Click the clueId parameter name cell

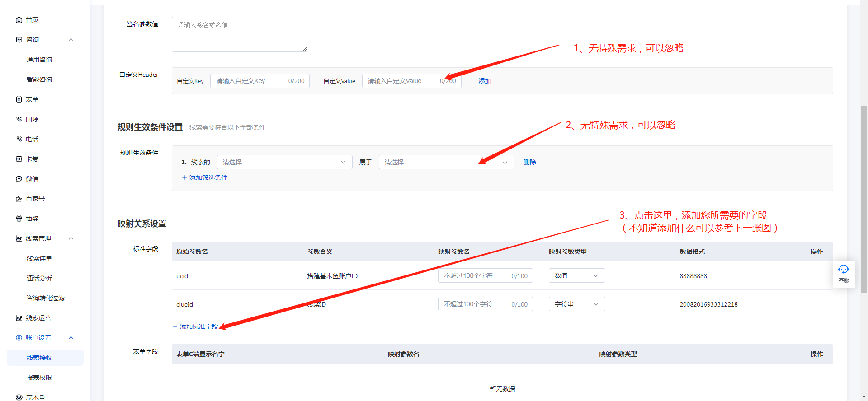tap(184, 304)
